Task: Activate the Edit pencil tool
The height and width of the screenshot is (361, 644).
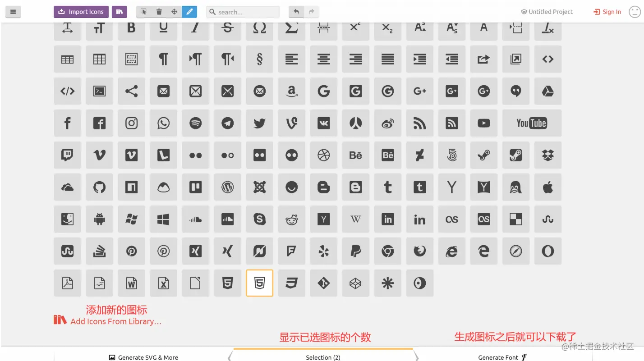Action: pos(189,12)
